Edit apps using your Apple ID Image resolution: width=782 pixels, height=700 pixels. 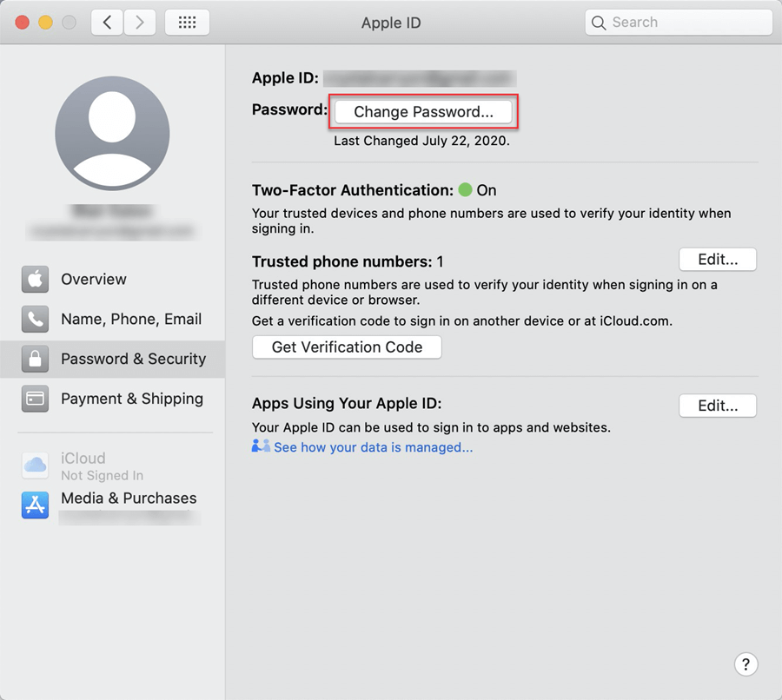[717, 405]
